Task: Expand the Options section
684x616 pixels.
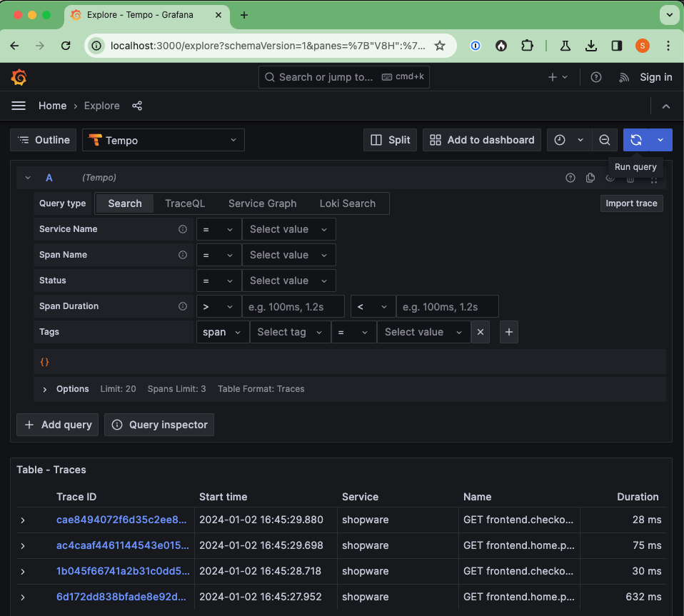Action: pyautogui.click(x=45, y=389)
